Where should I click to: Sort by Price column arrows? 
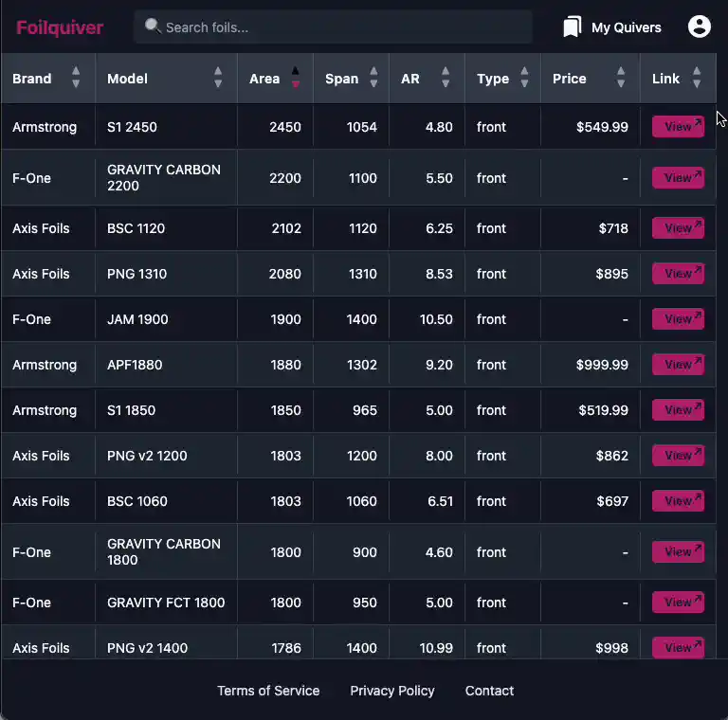621,79
